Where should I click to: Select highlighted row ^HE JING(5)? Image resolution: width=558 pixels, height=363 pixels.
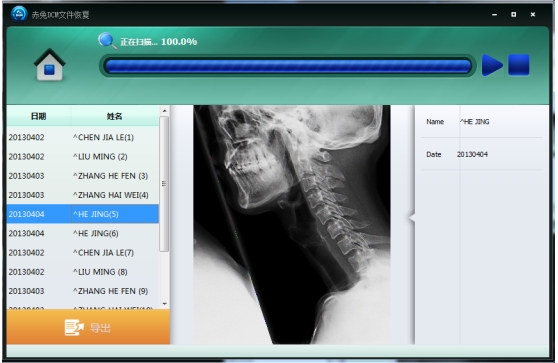pyautogui.click(x=83, y=214)
